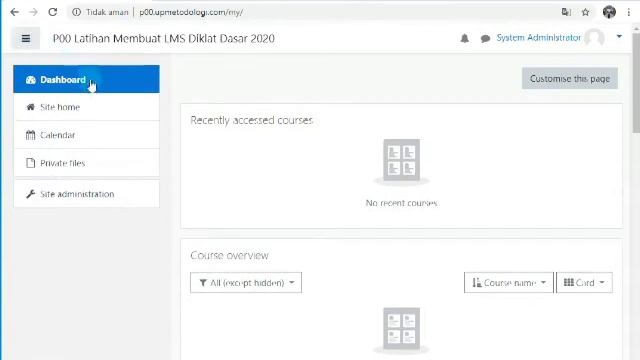Click the Tidak aman security label
This screenshot has width=640, height=360.
coord(107,12)
